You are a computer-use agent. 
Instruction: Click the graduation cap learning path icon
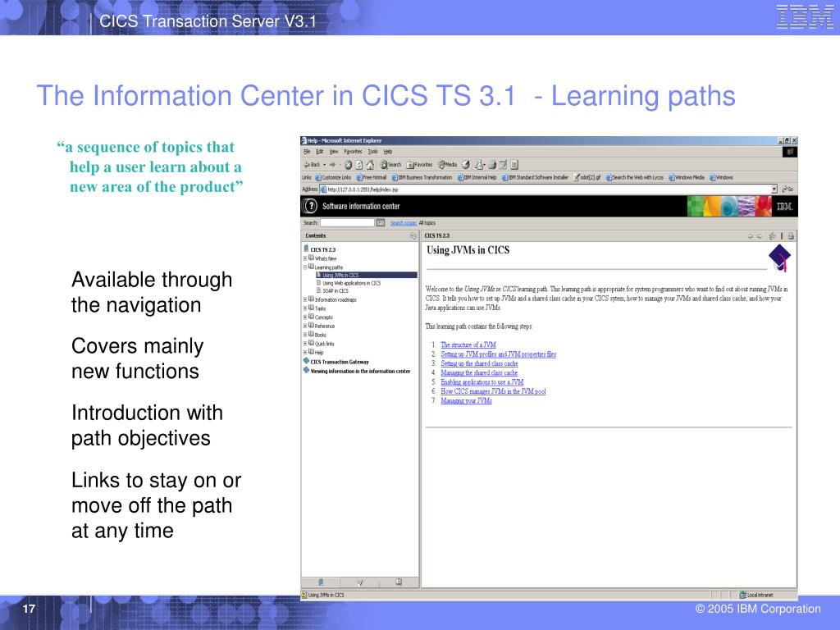(x=779, y=258)
